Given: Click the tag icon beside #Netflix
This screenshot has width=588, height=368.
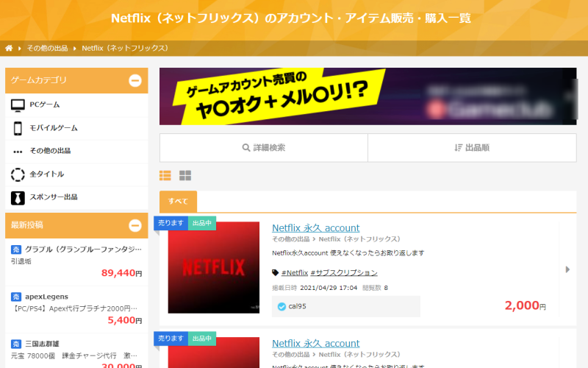Looking at the screenshot, I should coord(275,272).
